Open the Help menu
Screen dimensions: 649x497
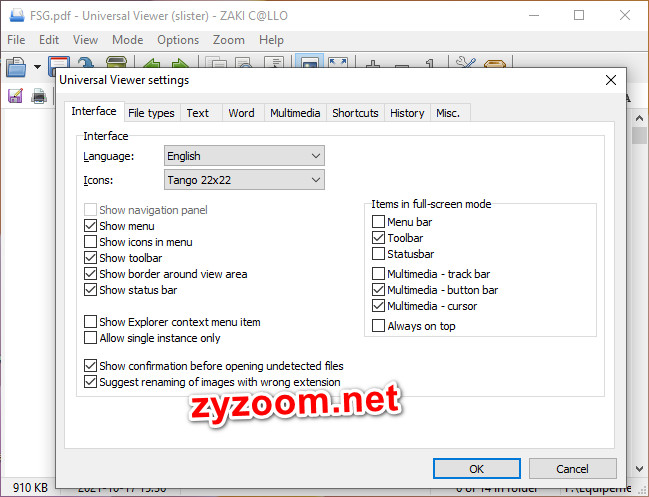[272, 40]
